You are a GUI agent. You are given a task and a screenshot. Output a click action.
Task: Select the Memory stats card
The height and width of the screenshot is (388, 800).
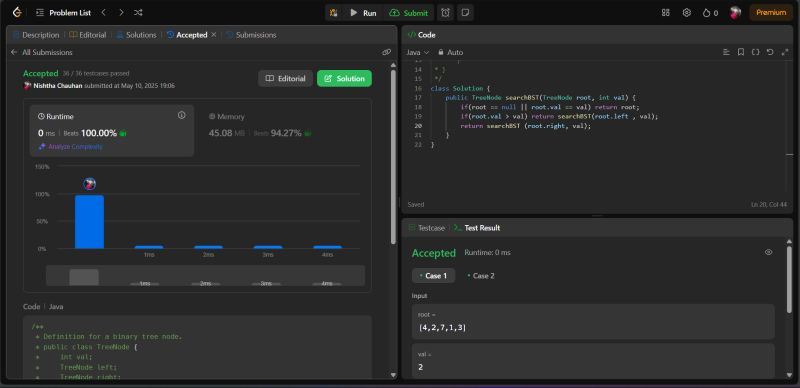click(284, 131)
